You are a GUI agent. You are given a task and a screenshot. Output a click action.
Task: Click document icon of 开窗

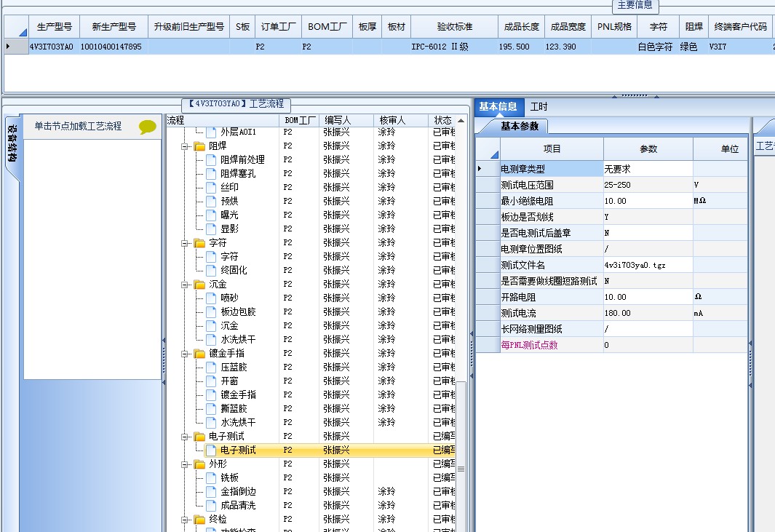tap(212, 381)
